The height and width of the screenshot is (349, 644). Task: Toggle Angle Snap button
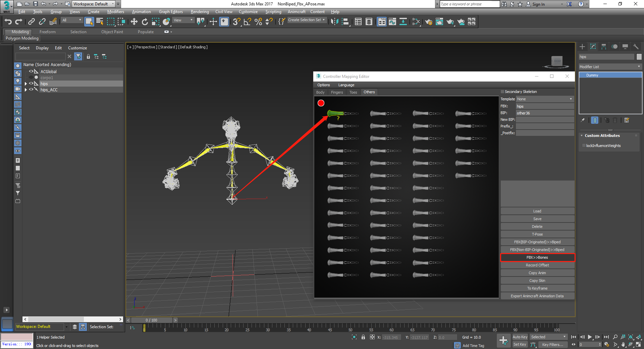[x=248, y=22]
